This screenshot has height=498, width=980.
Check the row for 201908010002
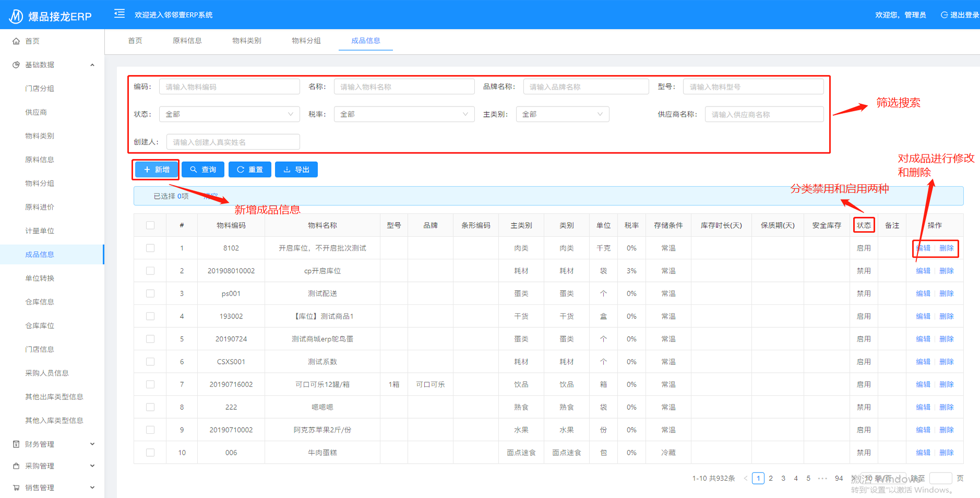(150, 270)
